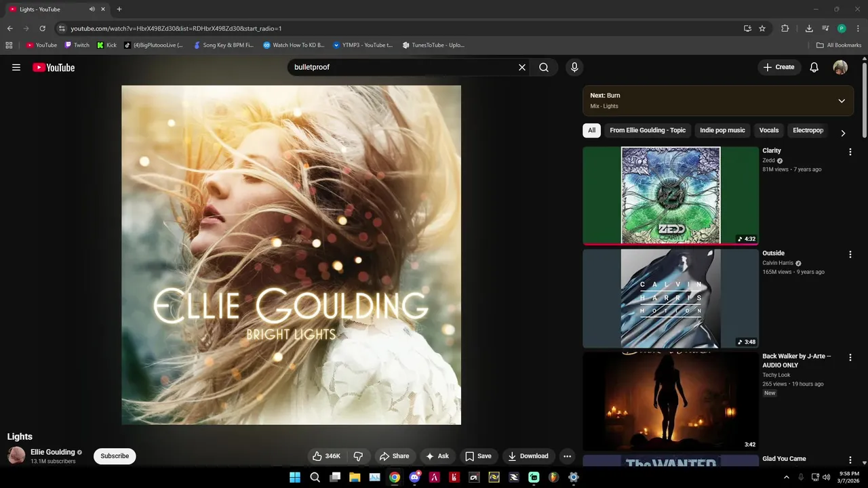The height and width of the screenshot is (488, 868).
Task: Save the video to a playlist
Action: click(478, 456)
